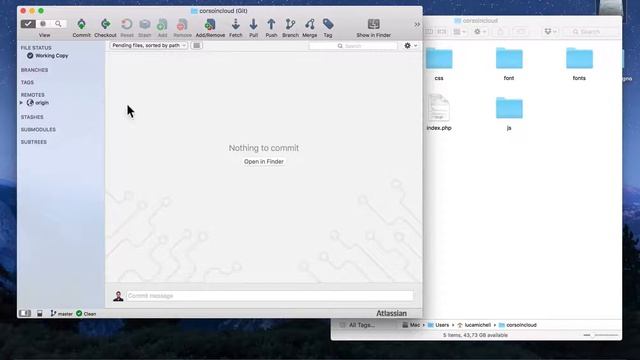Screen dimensions: 640x360
Task: Open the gear settings dropdown in SourceTree
Action: pyautogui.click(x=410, y=46)
